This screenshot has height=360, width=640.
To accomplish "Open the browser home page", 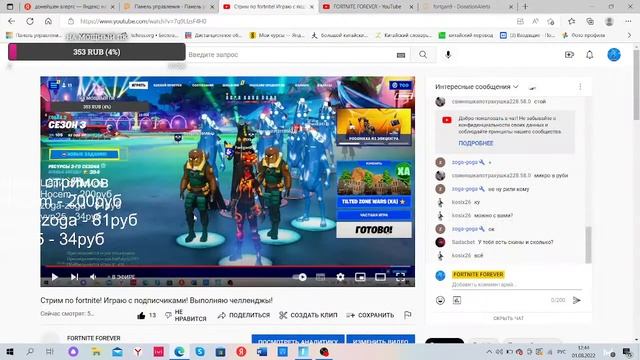I will 48,21.
